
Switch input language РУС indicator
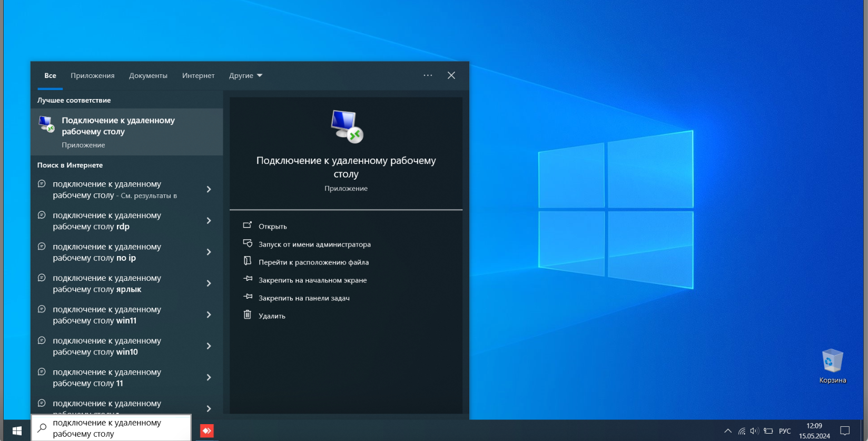[x=785, y=431]
